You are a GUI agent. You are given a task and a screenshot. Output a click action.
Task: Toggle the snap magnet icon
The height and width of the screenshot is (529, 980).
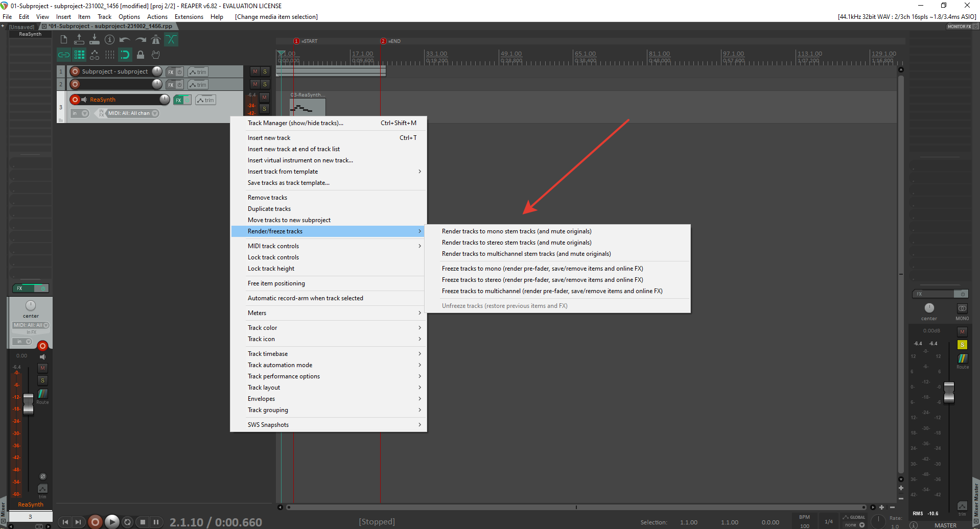pyautogui.click(x=125, y=55)
